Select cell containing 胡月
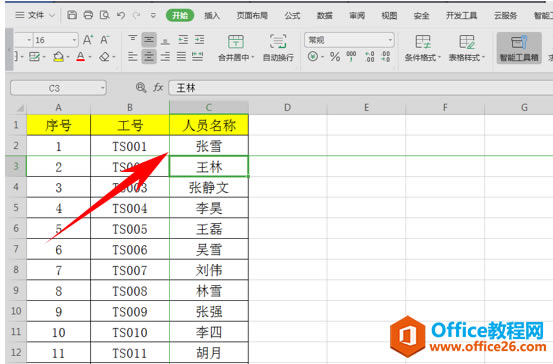This screenshot has height=364, width=553. 209,352
